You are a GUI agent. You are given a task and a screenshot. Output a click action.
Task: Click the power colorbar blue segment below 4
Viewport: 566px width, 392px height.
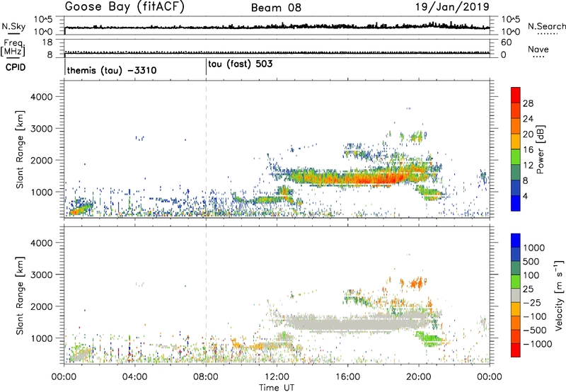point(516,203)
